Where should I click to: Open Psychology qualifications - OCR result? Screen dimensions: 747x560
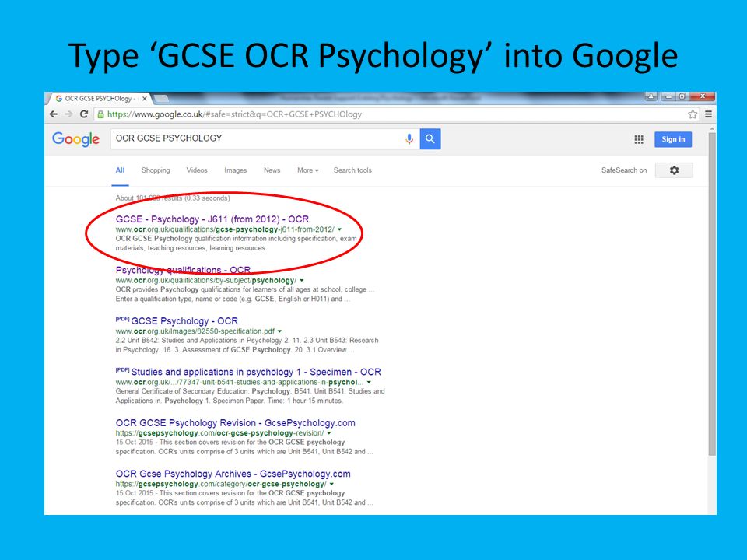pyautogui.click(x=183, y=270)
